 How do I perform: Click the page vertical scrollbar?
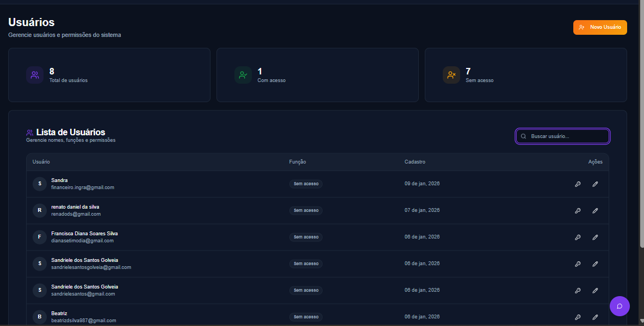tap(642, 123)
